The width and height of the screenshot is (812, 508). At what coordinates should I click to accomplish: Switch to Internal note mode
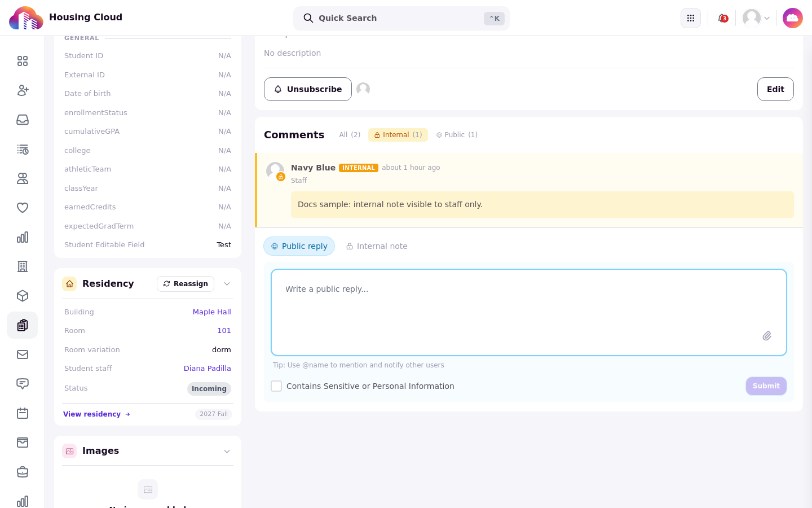377,246
